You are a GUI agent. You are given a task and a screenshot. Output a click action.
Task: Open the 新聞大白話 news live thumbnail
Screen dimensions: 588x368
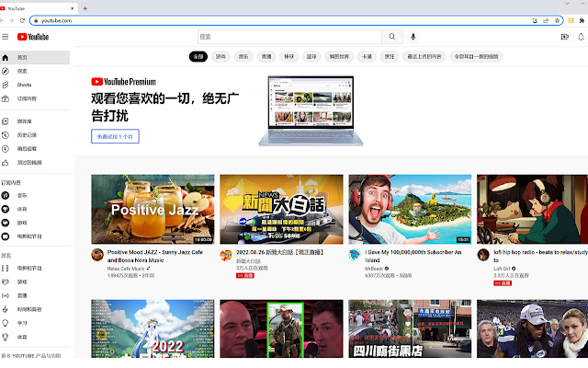point(281,209)
